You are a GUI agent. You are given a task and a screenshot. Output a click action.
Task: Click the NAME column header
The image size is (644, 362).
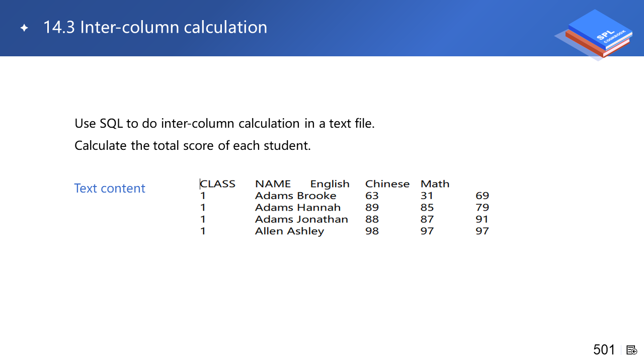273,184
